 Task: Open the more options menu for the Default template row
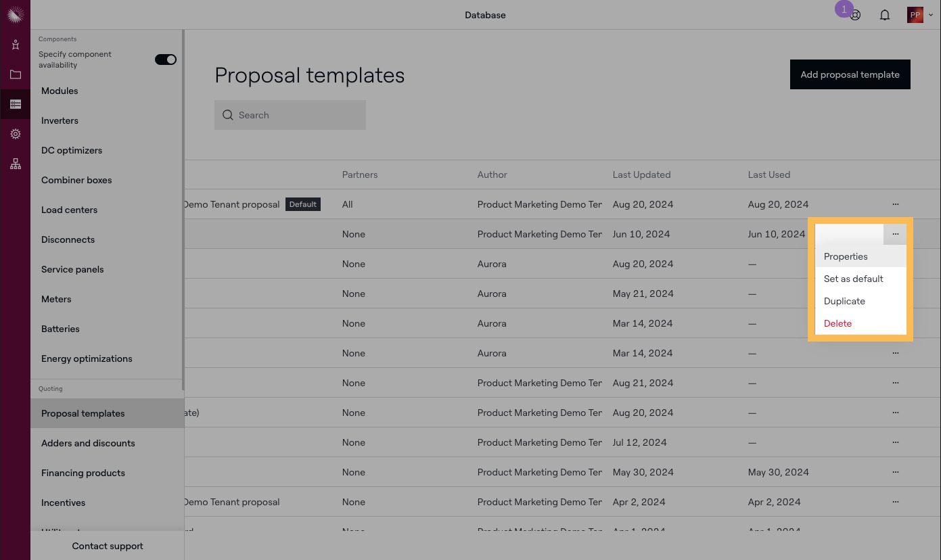895,204
